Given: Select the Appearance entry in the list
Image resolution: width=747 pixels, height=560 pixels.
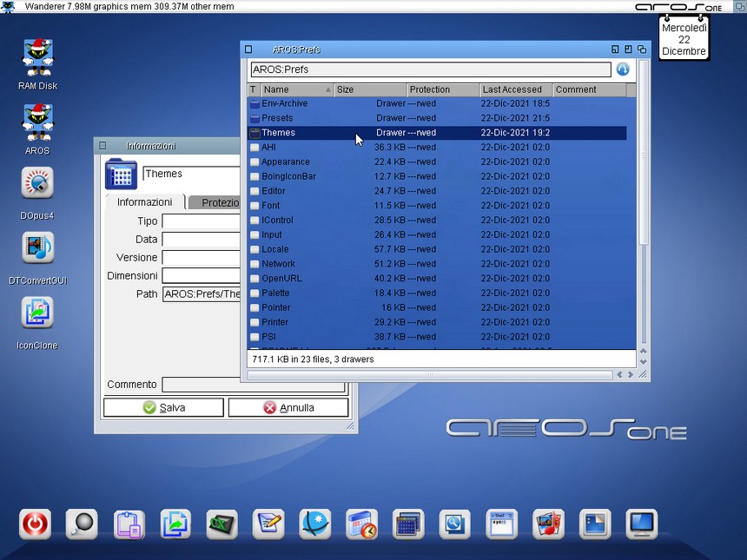Looking at the screenshot, I should click(286, 161).
